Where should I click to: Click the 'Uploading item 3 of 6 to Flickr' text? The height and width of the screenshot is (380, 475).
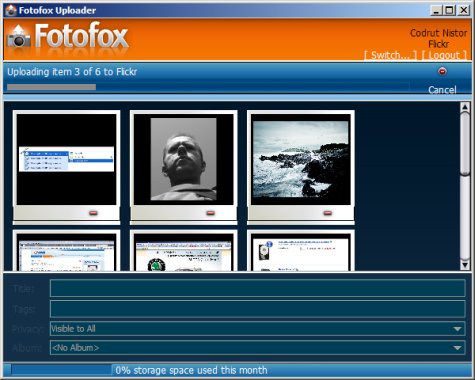72,72
